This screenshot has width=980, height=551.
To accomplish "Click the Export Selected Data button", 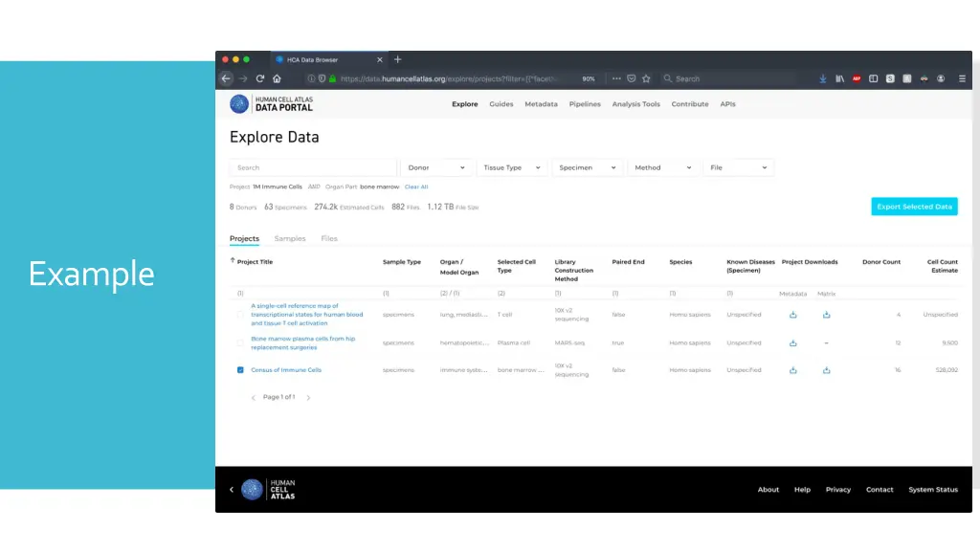I will coord(914,207).
